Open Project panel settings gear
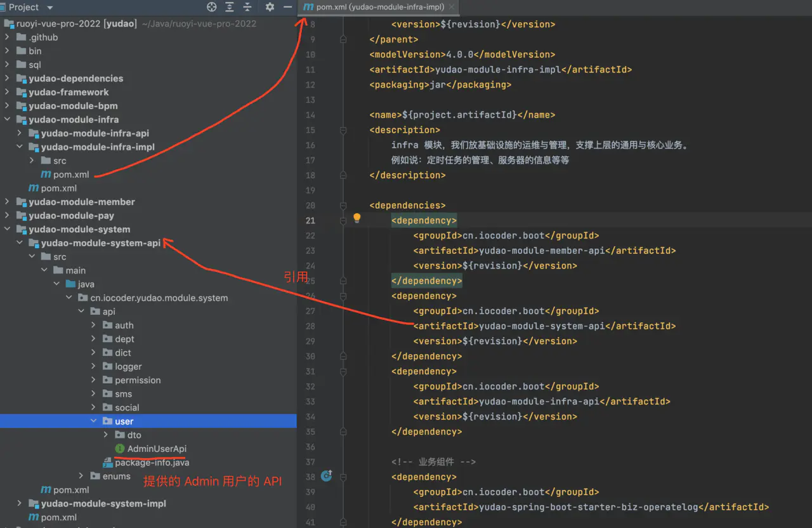 tap(270, 7)
